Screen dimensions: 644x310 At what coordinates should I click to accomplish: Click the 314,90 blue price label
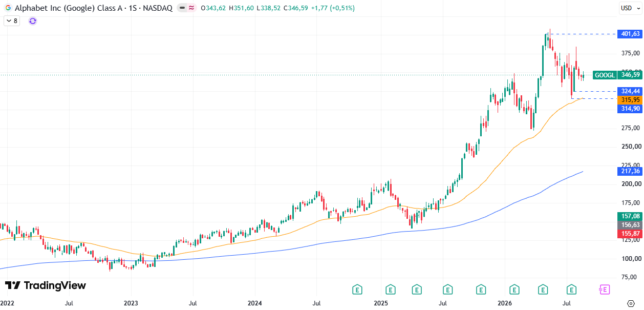coord(630,109)
